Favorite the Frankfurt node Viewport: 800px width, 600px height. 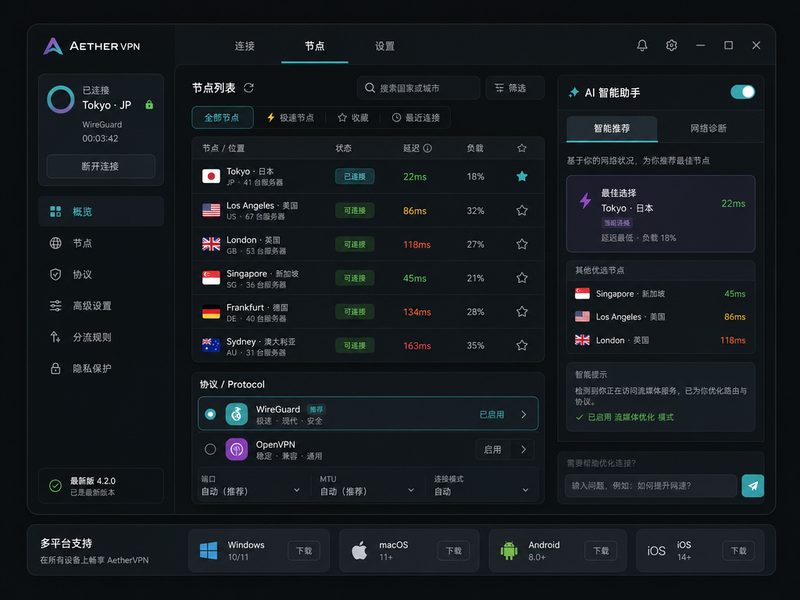[x=521, y=311]
